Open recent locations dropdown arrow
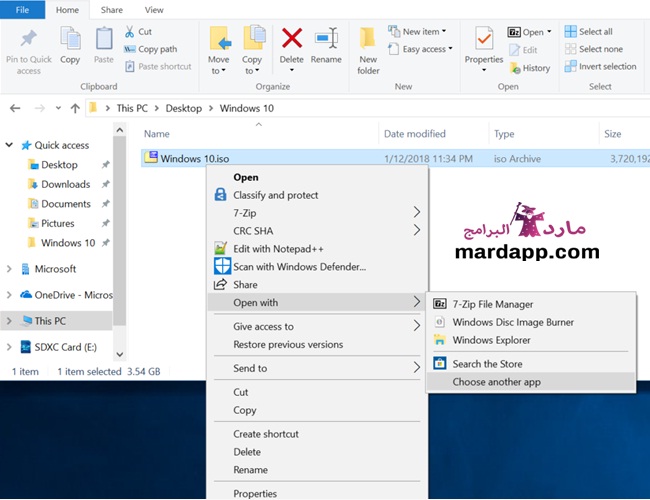The height and width of the screenshot is (500, 650). pyautogui.click(x=58, y=108)
